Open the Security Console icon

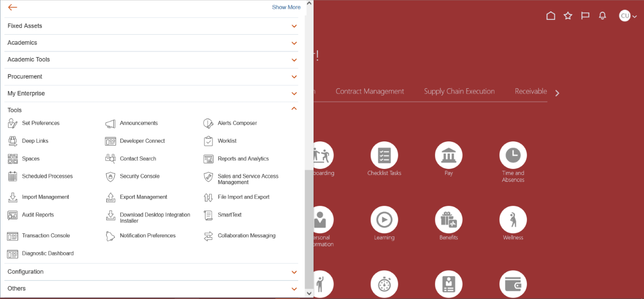tap(110, 177)
